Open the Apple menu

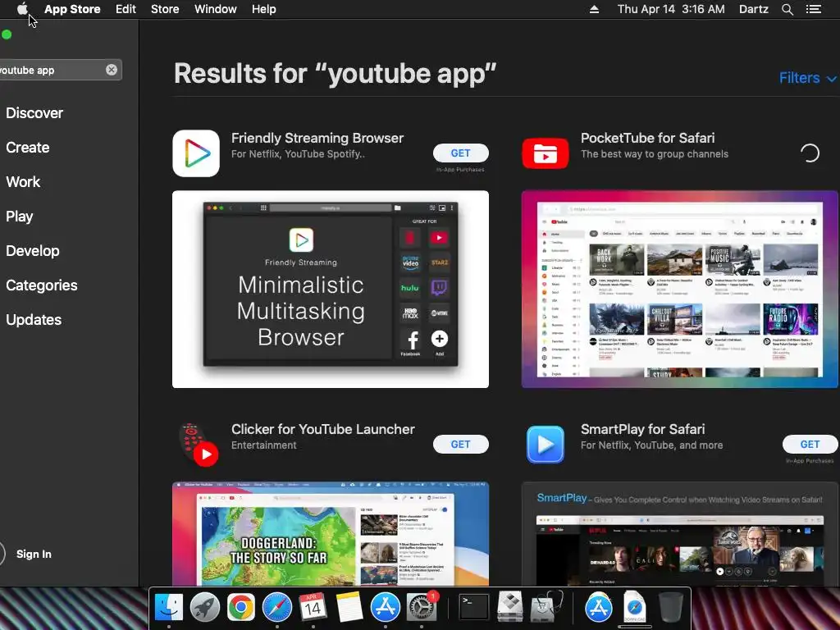point(21,9)
